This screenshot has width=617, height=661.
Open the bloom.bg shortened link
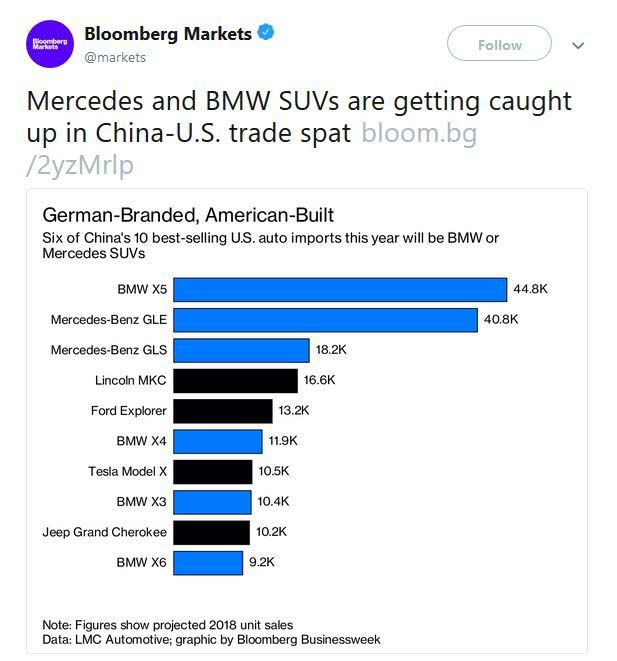[419, 133]
